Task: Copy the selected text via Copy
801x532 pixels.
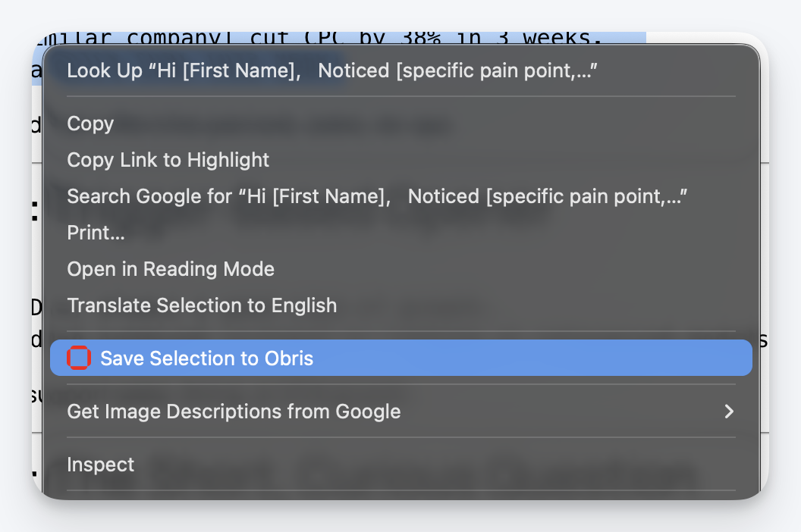Action: click(90, 124)
